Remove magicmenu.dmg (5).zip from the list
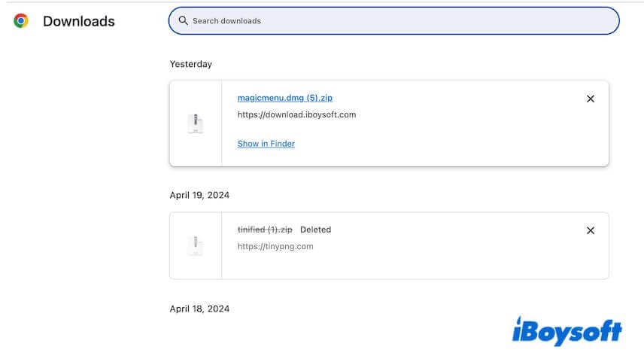 click(590, 99)
